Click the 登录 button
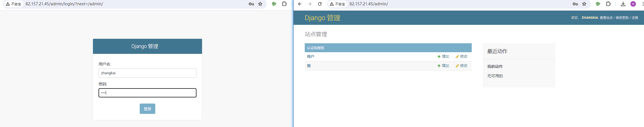The width and height of the screenshot is (644, 127). click(x=148, y=109)
